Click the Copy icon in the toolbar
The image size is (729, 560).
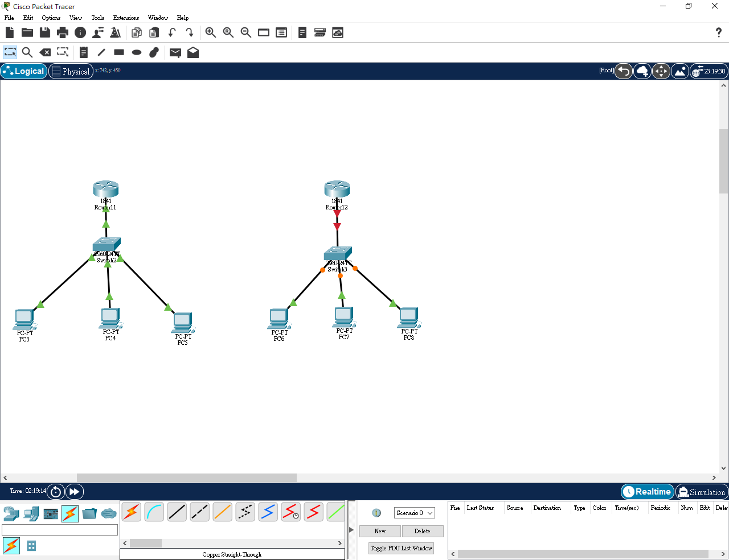point(137,32)
